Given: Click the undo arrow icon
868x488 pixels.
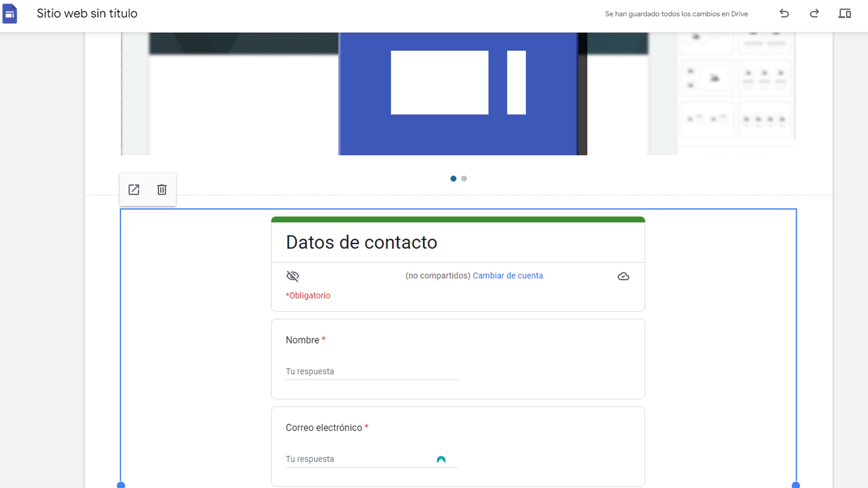Looking at the screenshot, I should click(784, 14).
